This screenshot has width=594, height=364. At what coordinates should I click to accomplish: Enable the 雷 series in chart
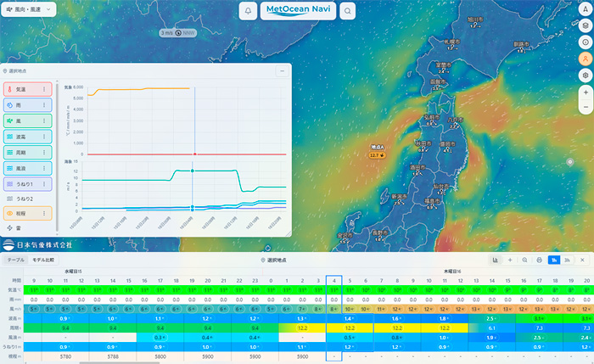click(x=14, y=228)
